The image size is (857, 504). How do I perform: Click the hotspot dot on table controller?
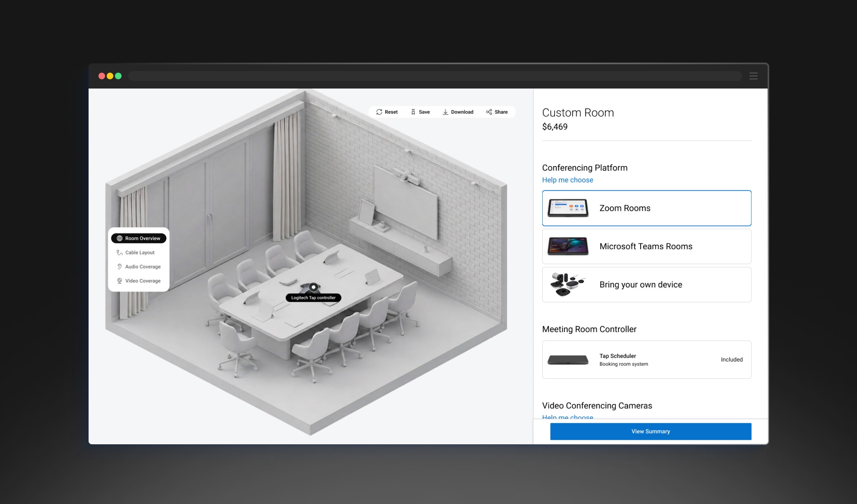314,287
